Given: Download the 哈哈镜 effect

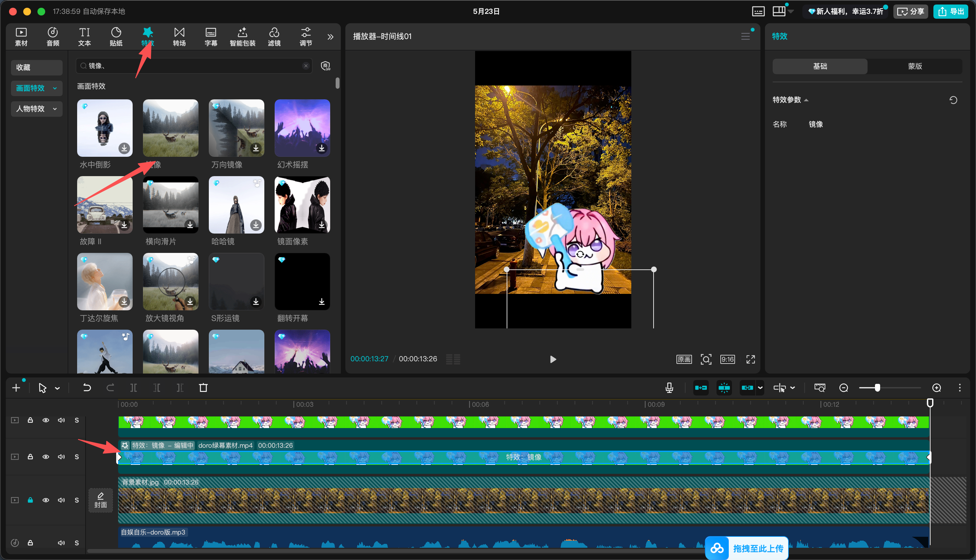Looking at the screenshot, I should [x=256, y=225].
